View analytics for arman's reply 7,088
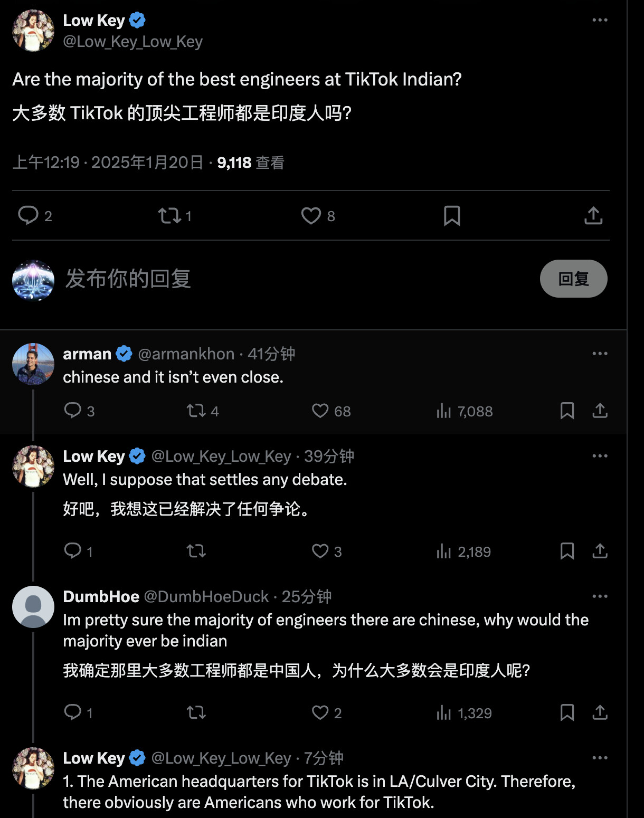 tap(465, 411)
